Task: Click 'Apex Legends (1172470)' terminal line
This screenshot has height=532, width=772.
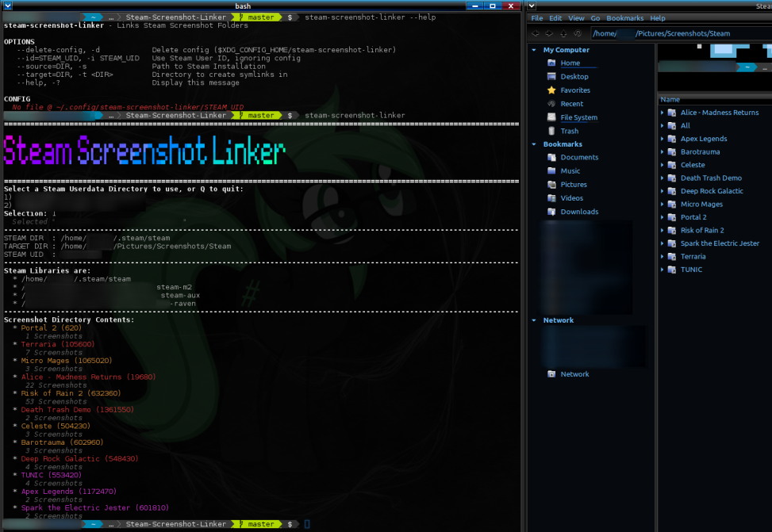Action: (68, 492)
